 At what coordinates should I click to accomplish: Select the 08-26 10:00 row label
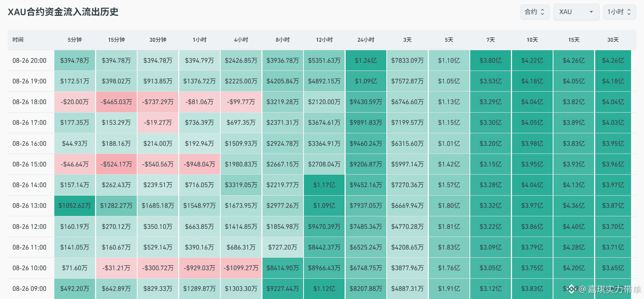(30, 268)
